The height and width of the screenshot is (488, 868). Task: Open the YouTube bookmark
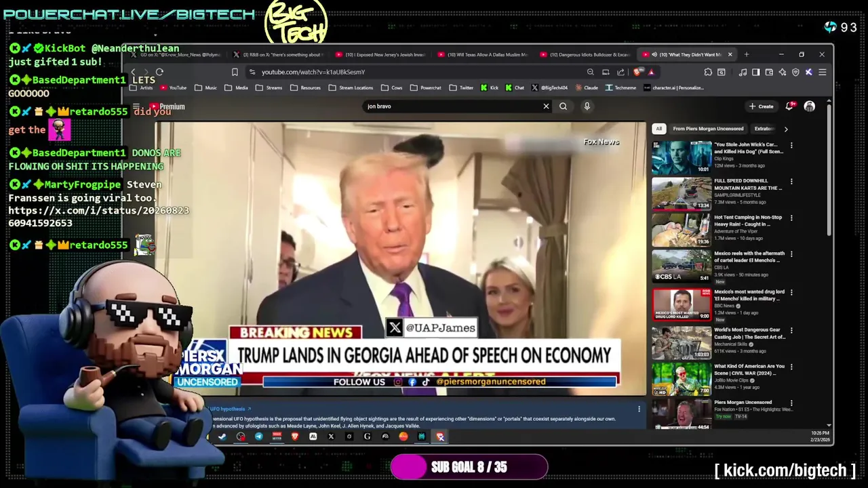coord(173,87)
